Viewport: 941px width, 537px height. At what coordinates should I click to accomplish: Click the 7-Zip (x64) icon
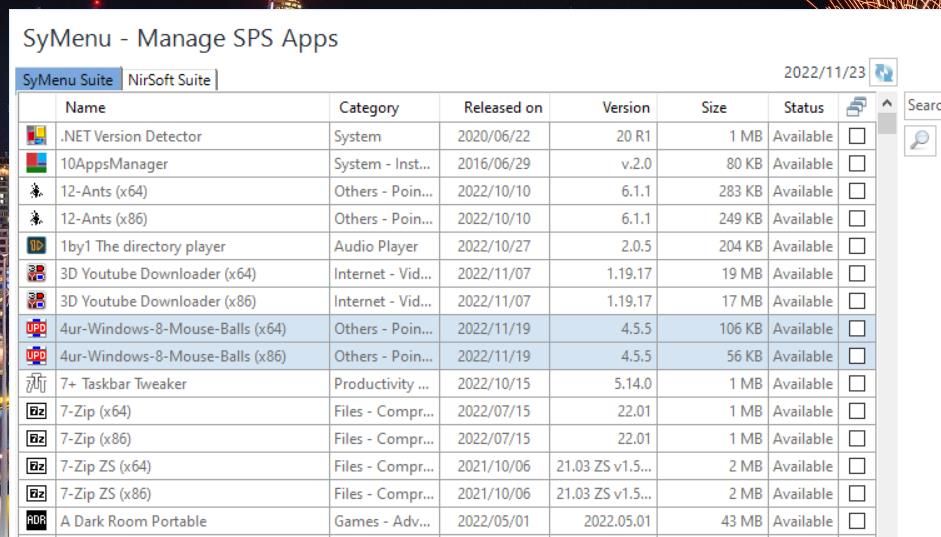37,411
